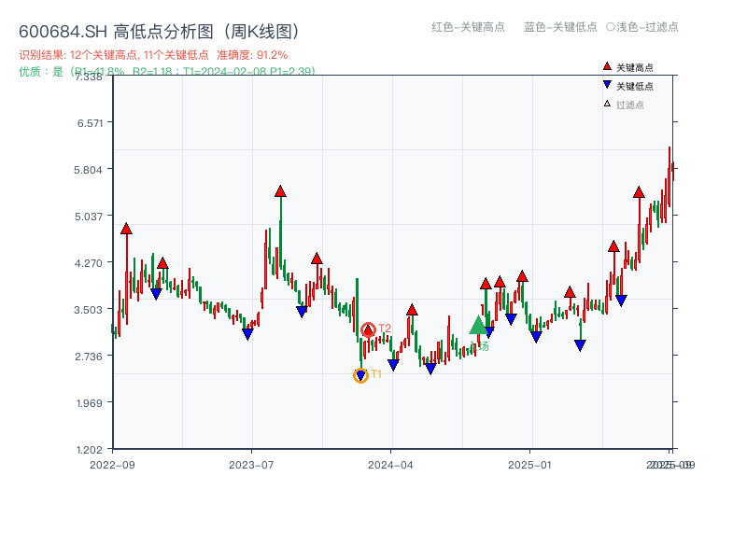The image size is (747, 560).
Task: Click the red-circled T2 marker on the chart
Action: tap(368, 329)
